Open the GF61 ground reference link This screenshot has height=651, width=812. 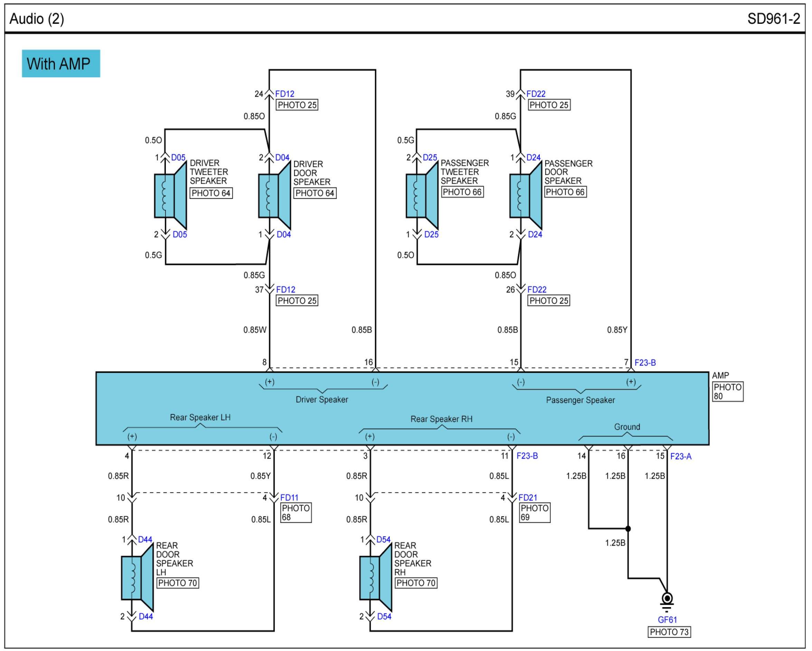(667, 620)
